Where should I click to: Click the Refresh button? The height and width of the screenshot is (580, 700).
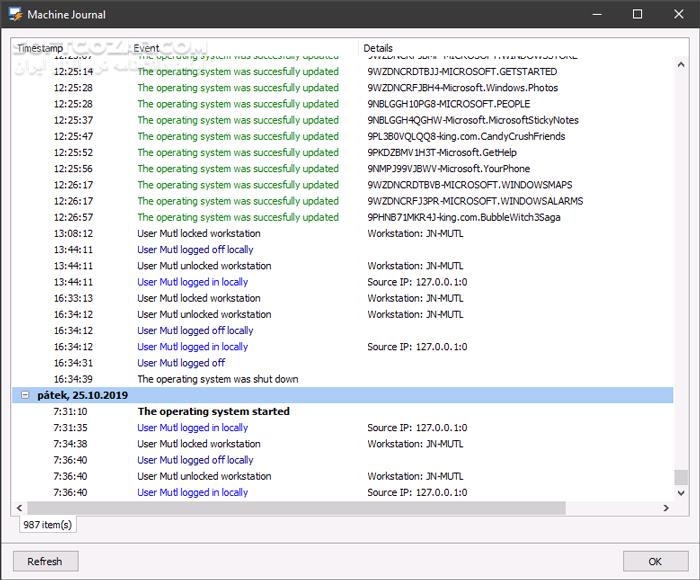46,561
